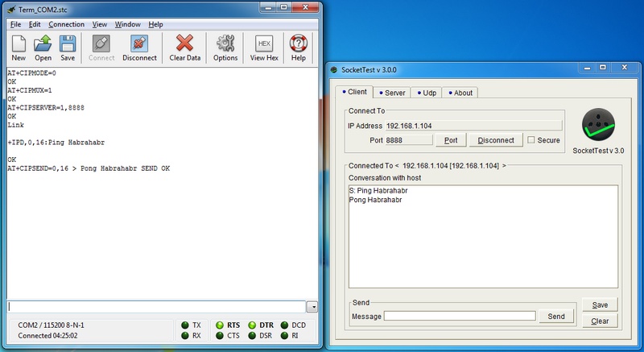The image size is (644, 352).
Task: Click the 'AT+CIPSERVER=1,8888' terminal line
Action: coord(46,108)
